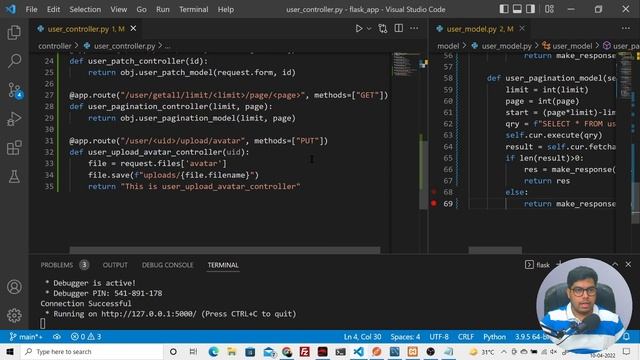
Task: Open Customize Layout icon in title bar
Action: point(549,9)
